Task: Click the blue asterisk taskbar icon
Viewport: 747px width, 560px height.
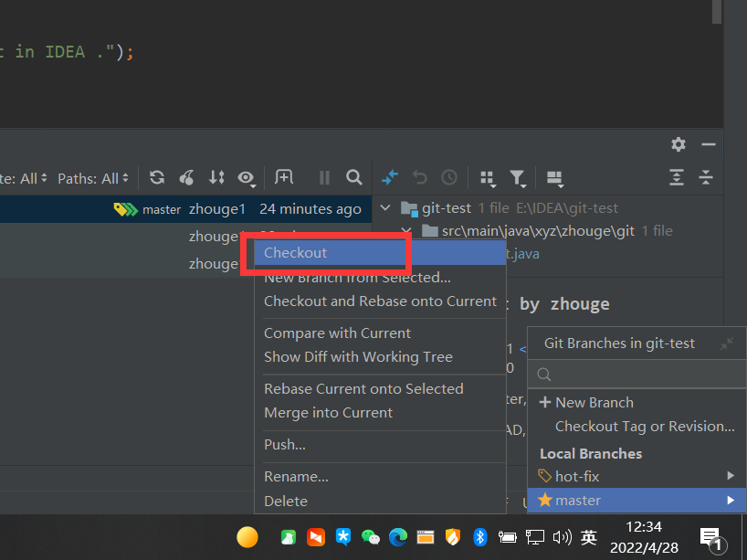Action: (343, 537)
